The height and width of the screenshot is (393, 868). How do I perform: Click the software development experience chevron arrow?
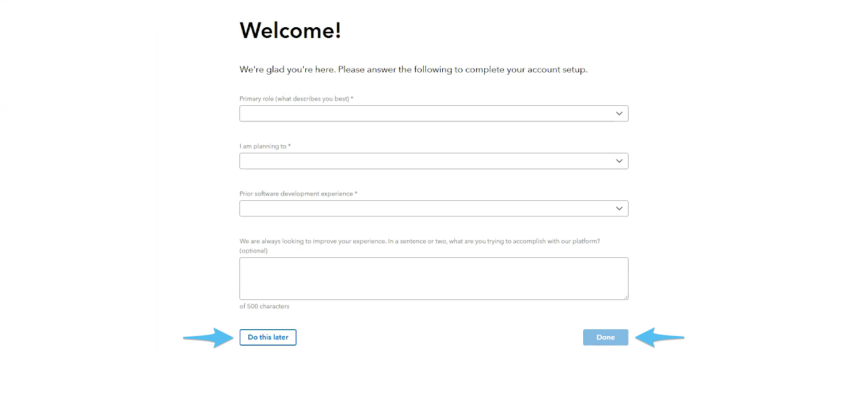(x=619, y=208)
